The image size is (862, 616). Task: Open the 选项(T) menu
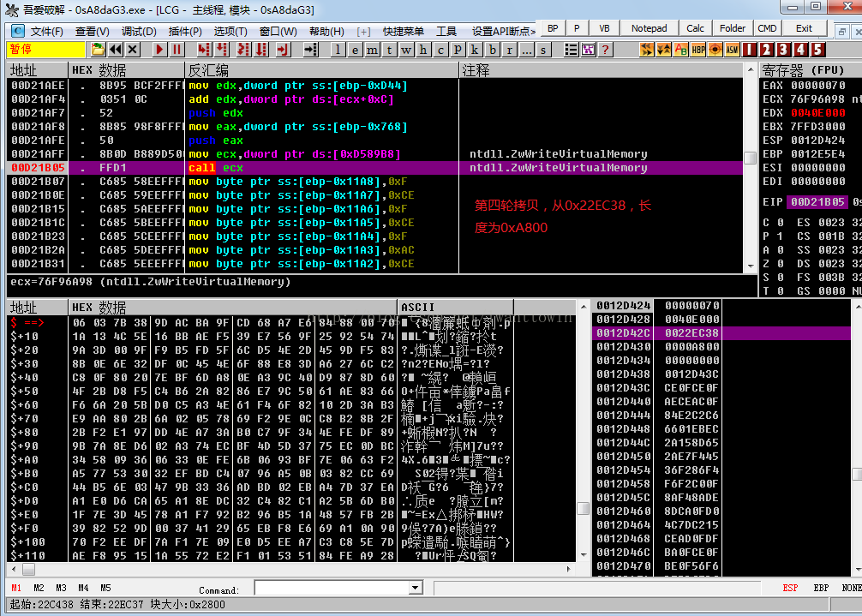tap(230, 32)
